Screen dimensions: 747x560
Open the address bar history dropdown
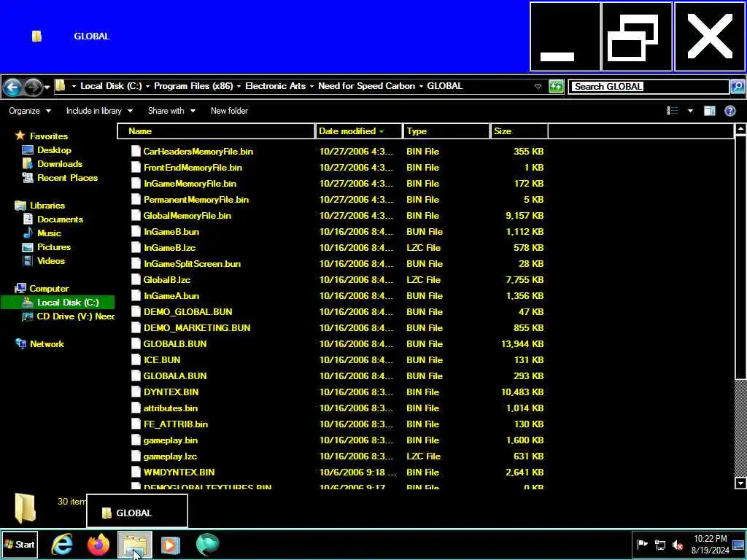(538, 87)
